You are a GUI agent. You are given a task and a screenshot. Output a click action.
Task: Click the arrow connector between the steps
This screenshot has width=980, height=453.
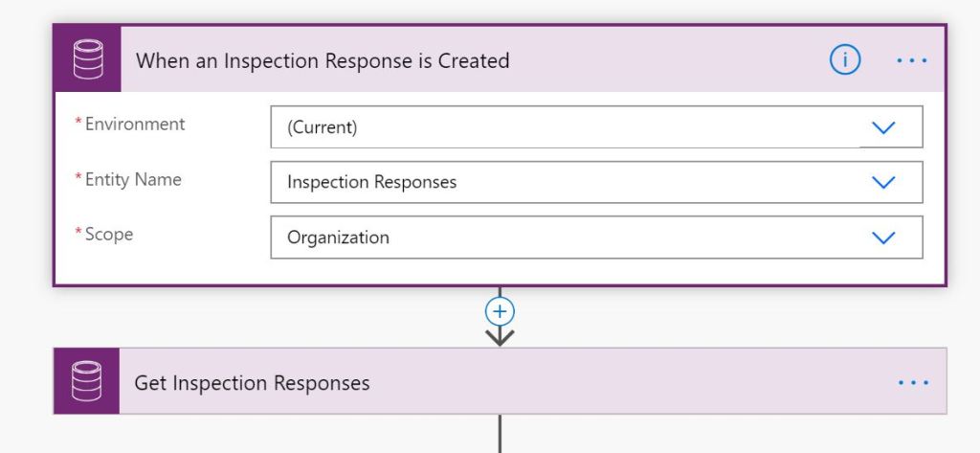pos(500,335)
